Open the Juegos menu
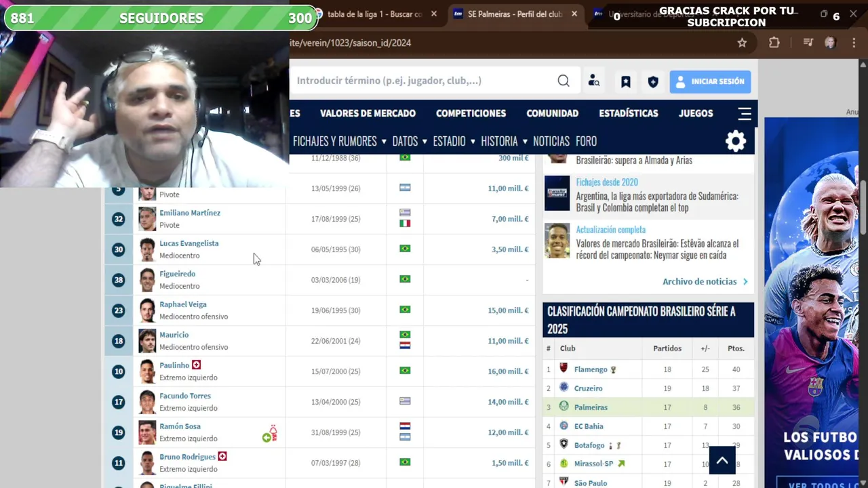Screen dimensions: 868x488 tap(696, 113)
